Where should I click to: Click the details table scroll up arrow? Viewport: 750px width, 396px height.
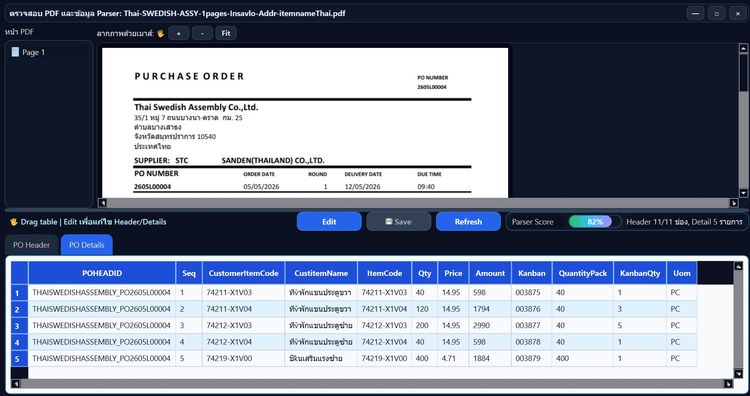[739, 266]
